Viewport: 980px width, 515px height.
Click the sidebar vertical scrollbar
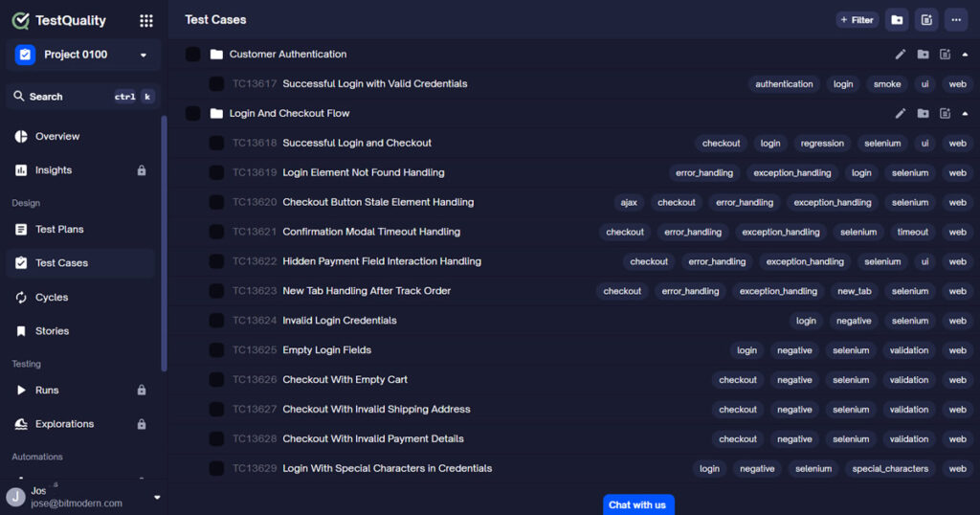pyautogui.click(x=164, y=239)
